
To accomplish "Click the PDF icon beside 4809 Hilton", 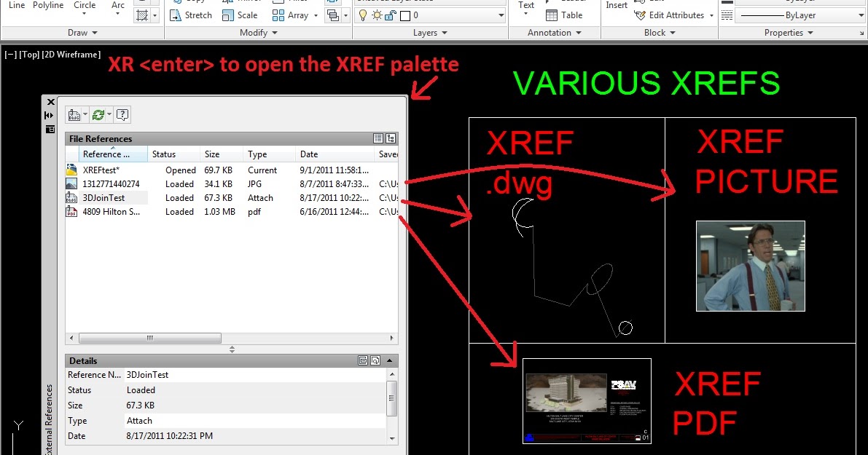I will click(x=71, y=211).
